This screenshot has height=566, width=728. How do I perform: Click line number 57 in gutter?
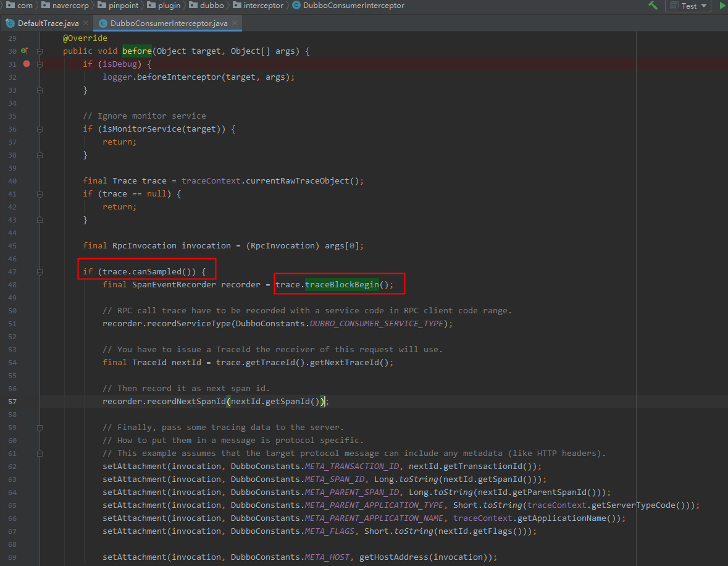(12, 402)
